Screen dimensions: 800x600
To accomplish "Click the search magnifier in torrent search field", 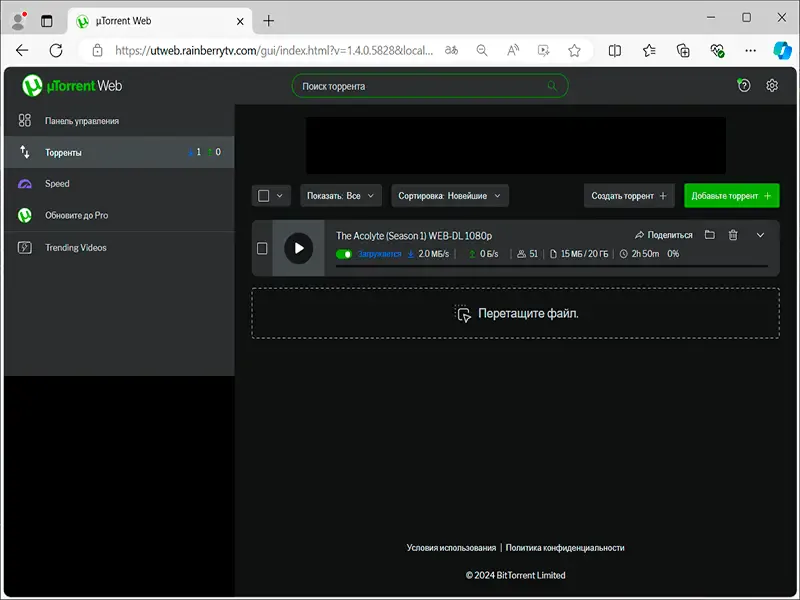I will (552, 86).
